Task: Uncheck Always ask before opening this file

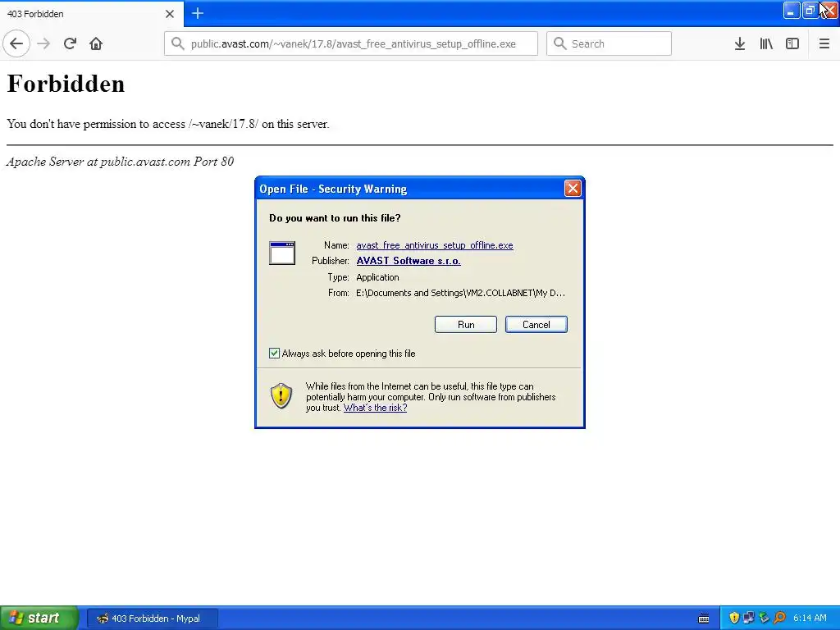Action: pyautogui.click(x=274, y=353)
